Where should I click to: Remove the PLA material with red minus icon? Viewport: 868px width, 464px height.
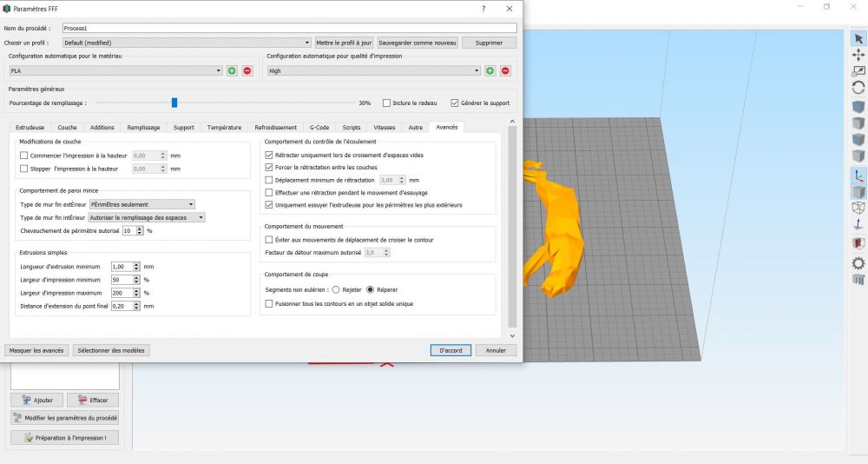(x=247, y=71)
